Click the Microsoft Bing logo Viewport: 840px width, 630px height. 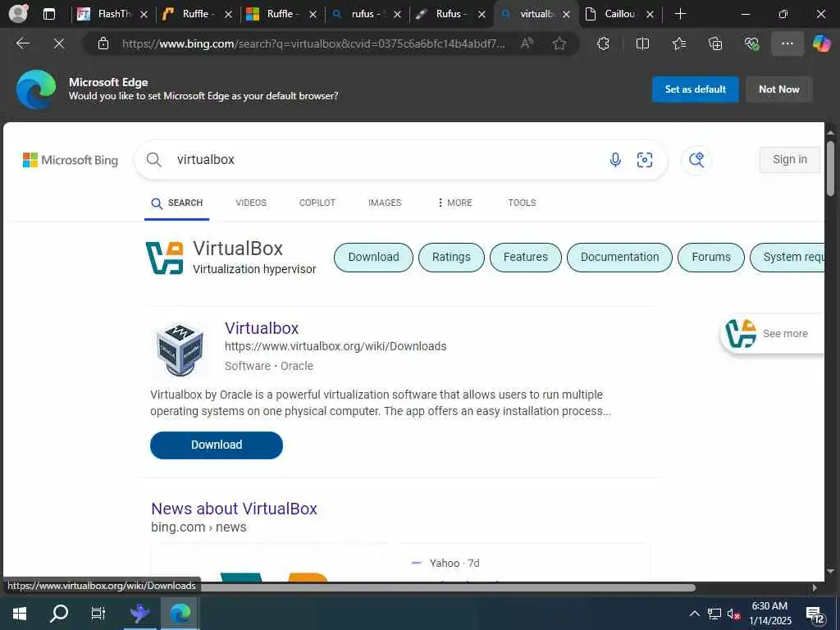pos(71,160)
